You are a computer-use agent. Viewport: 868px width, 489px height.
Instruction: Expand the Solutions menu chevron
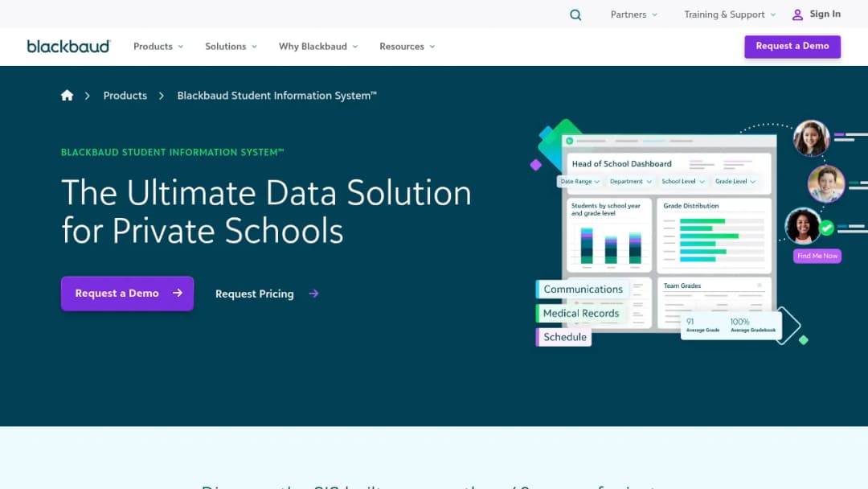[254, 47]
